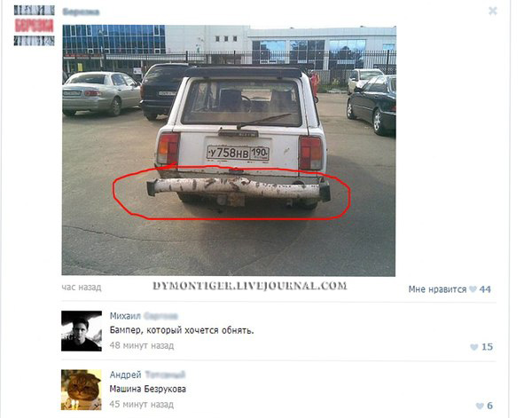Close the post with the X icon
Image resolution: width=532 pixels, height=418 pixels.
tap(493, 12)
